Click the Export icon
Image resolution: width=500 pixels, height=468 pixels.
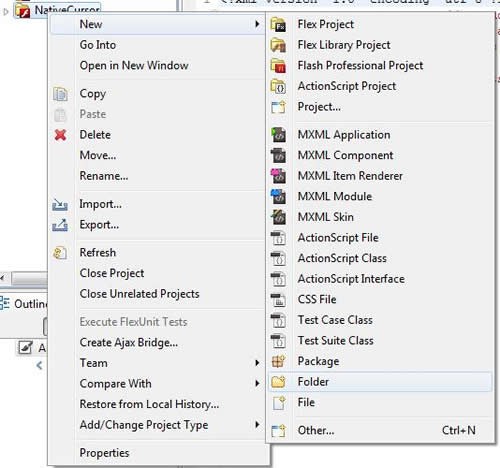click(x=60, y=225)
